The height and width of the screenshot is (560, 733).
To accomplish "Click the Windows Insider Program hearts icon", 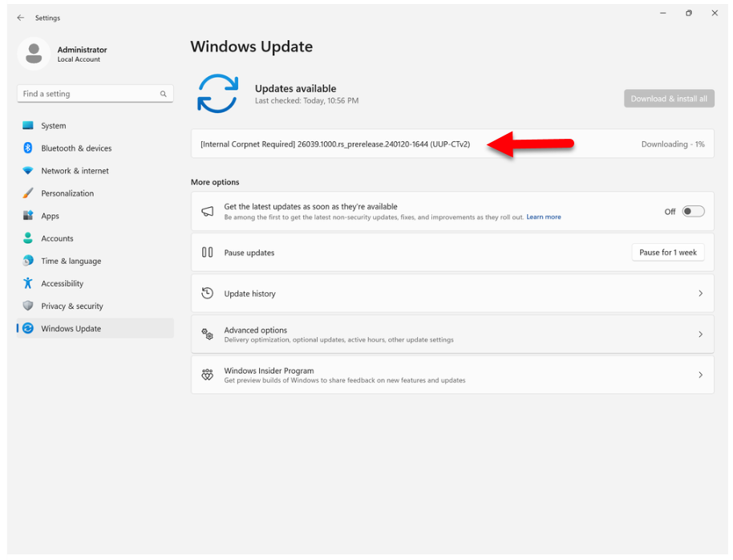I will (208, 375).
